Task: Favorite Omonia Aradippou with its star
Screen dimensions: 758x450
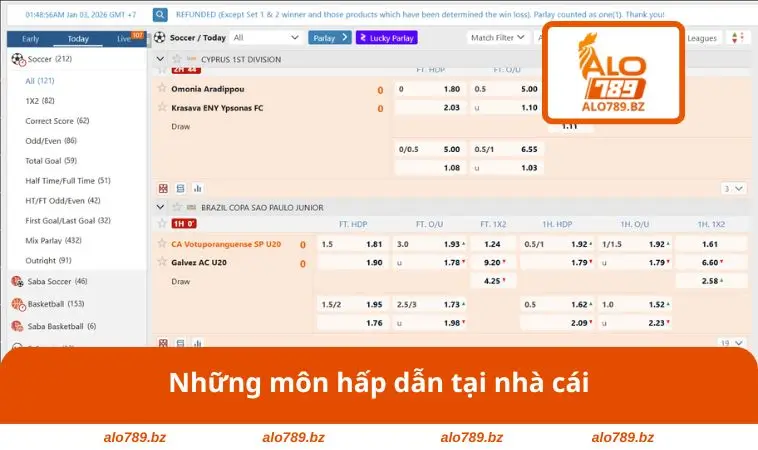Action: click(x=162, y=88)
